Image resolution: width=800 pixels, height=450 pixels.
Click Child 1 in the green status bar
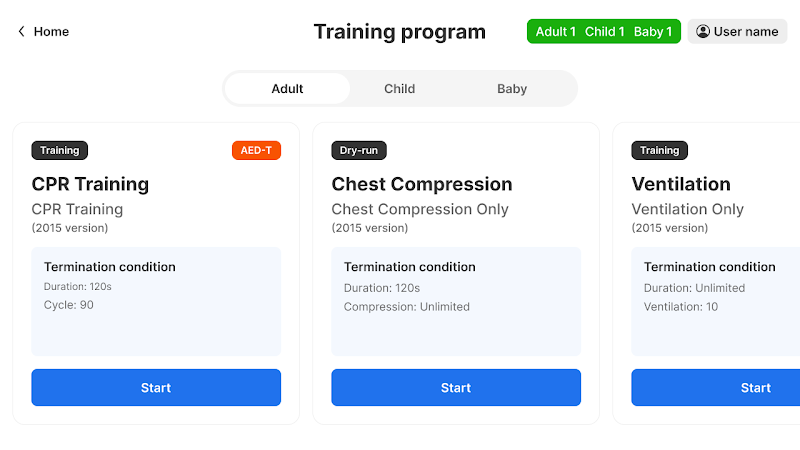605,32
